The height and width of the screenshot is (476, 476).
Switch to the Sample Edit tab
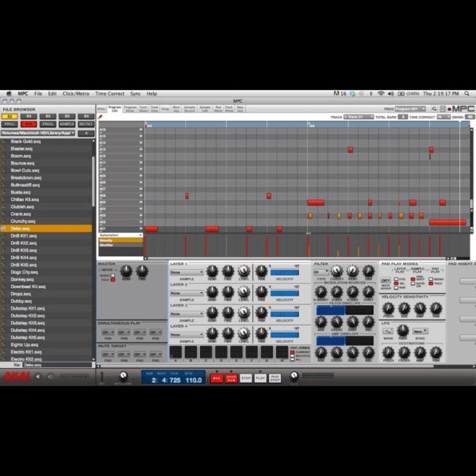pos(205,109)
